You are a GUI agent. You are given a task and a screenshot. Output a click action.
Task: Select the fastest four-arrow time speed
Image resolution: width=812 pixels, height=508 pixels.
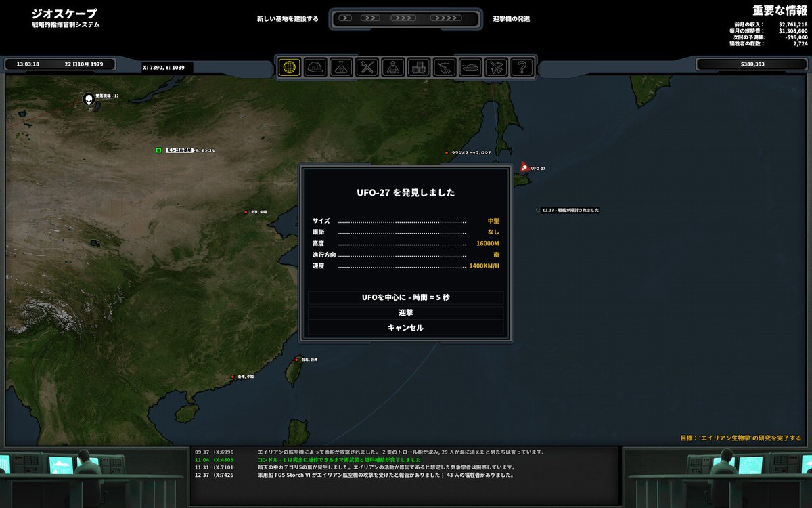click(x=445, y=18)
